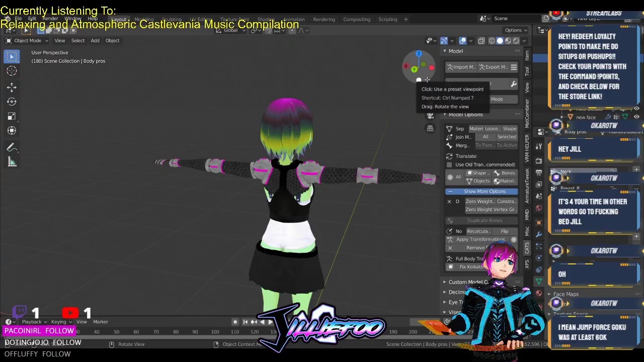
Task: Switch to solid shading
Action: 500,41
